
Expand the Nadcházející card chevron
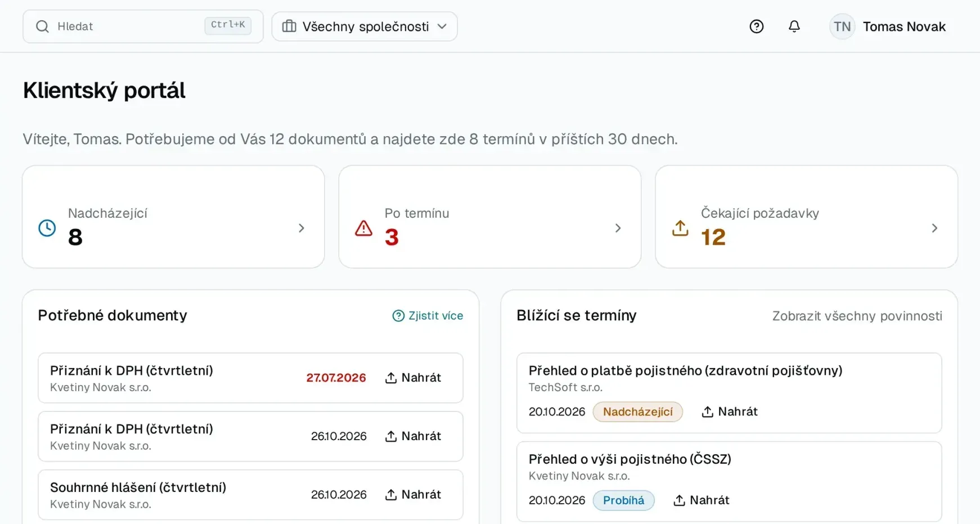[302, 228]
